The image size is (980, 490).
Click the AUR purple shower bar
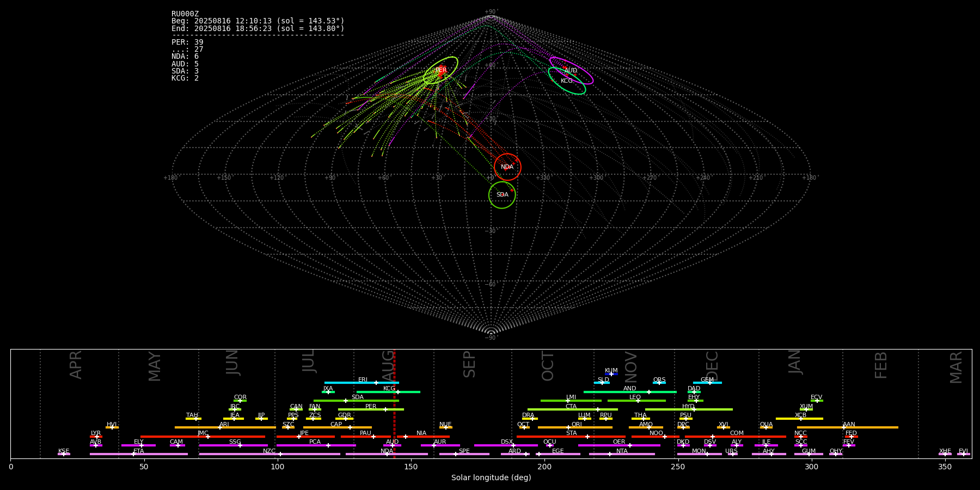(440, 445)
